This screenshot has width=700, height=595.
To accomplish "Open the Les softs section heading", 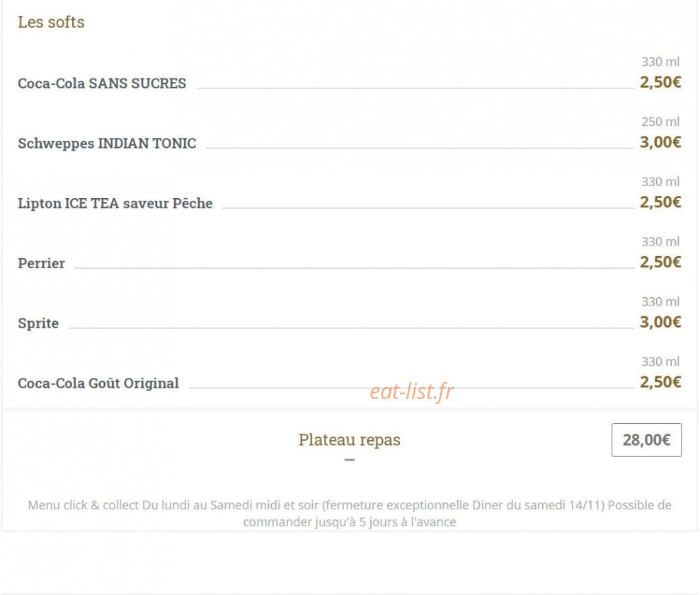I will (51, 22).
